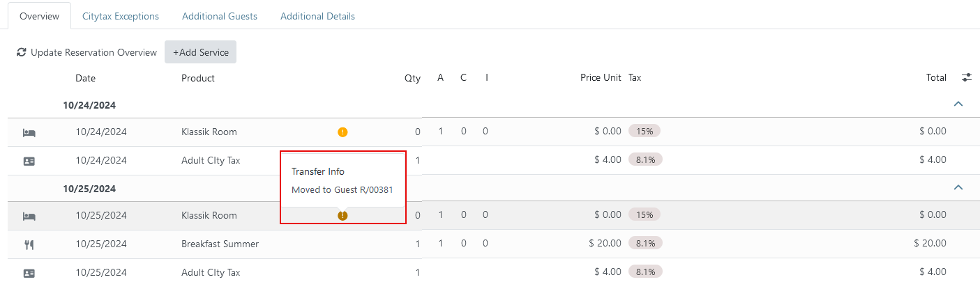The width and height of the screenshot is (980, 282).
Task: Click the refresh icon beside Update Reservation Overview
Action: tap(22, 52)
